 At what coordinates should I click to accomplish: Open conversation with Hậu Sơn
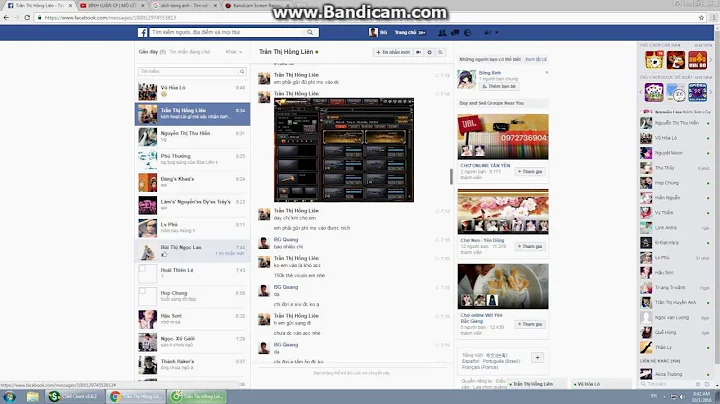[x=192, y=319]
